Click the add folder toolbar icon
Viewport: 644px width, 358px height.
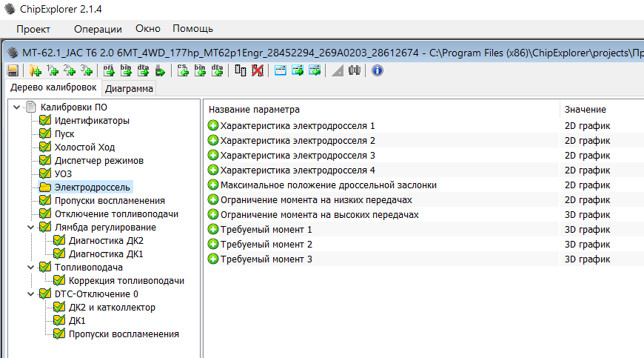(35, 70)
